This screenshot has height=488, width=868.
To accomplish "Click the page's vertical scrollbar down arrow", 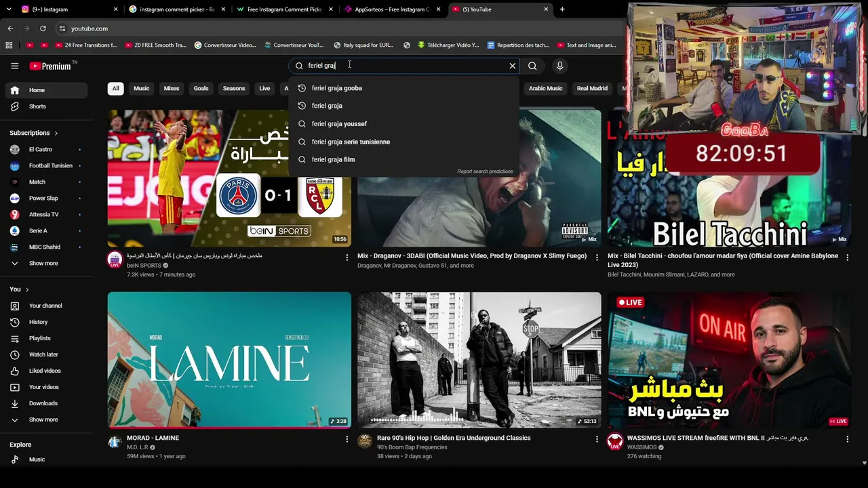I will point(864,463).
